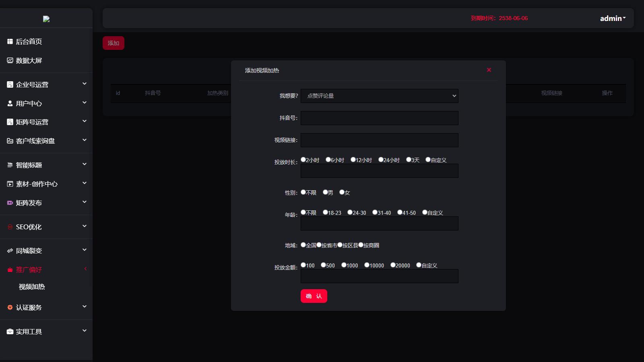Click the 企业号运营 sidebar icon
Screen dimensions: 644x362
(10, 84)
